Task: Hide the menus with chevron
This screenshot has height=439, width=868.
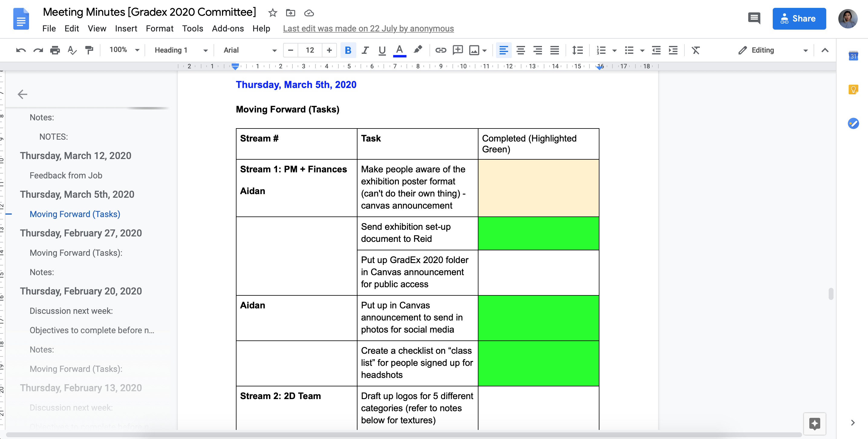Action: pyautogui.click(x=825, y=50)
